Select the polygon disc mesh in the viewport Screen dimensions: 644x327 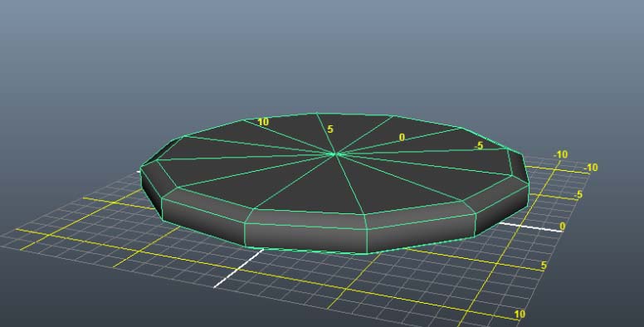[334, 183]
